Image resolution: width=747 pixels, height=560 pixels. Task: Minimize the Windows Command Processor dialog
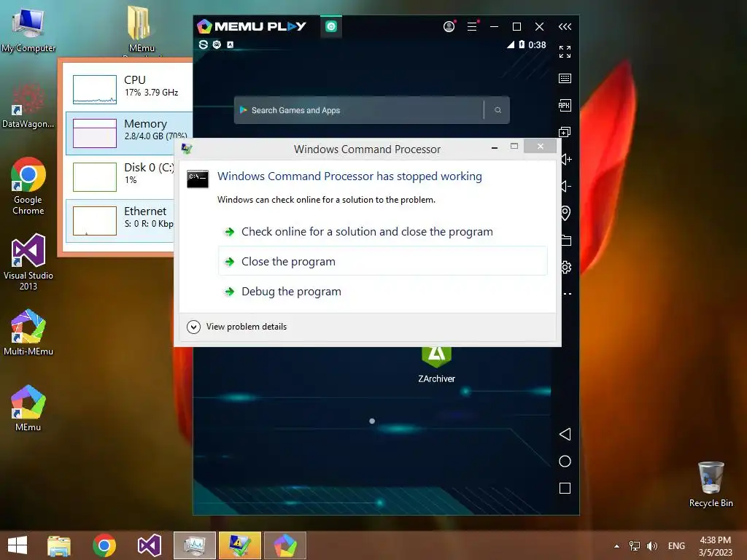click(495, 147)
